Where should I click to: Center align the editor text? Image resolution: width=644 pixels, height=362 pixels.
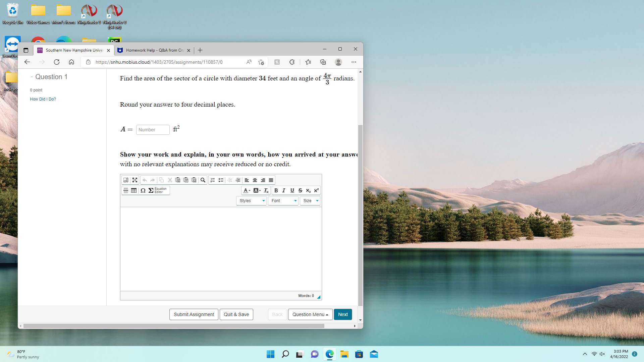tap(255, 180)
